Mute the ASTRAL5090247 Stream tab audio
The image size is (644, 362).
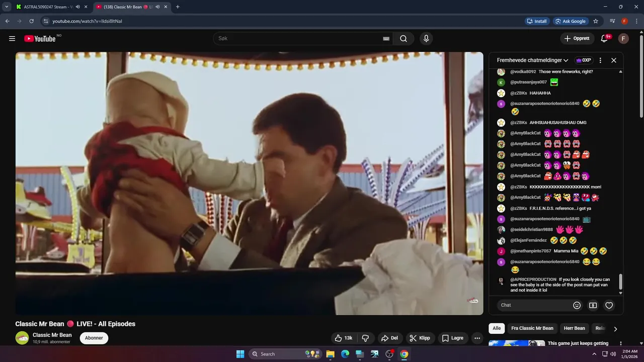click(x=77, y=7)
